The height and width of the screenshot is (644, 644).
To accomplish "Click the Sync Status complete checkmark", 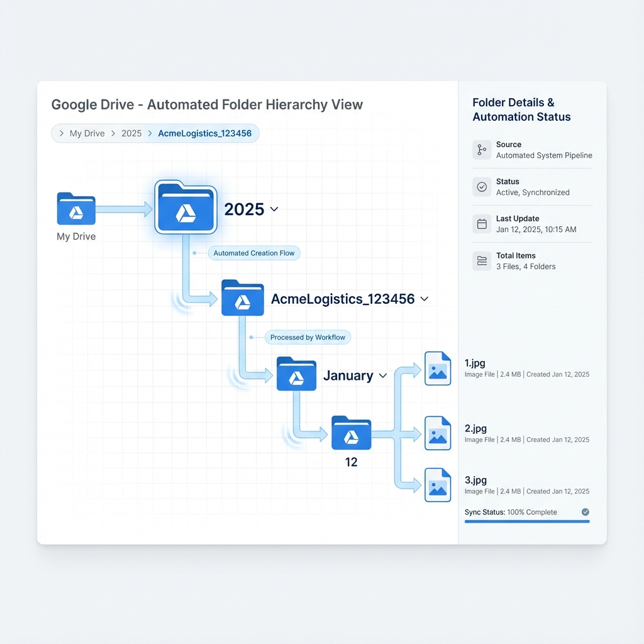I will tap(586, 512).
